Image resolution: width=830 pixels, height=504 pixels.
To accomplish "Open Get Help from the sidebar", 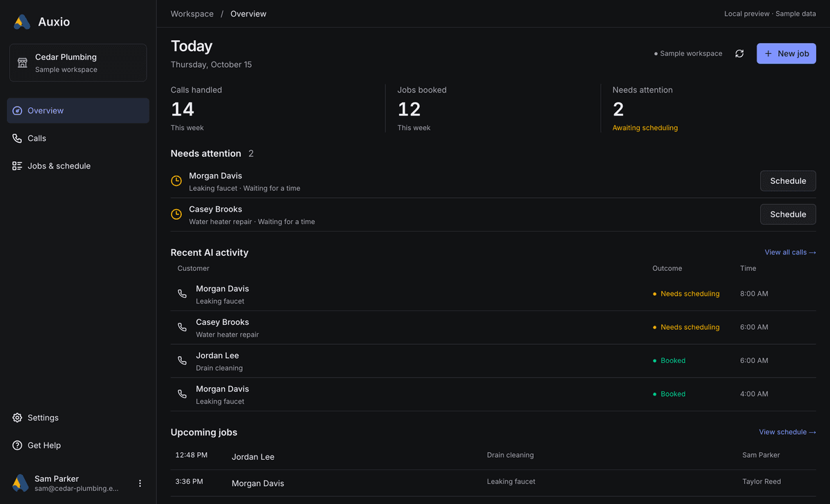I will [x=78, y=445].
